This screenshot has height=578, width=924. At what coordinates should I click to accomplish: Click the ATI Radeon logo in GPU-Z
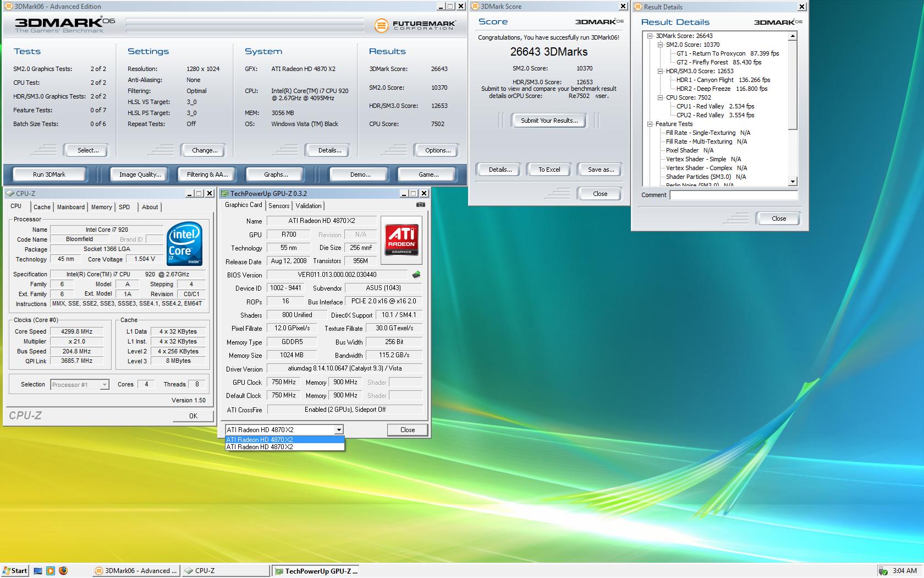pyautogui.click(x=402, y=239)
